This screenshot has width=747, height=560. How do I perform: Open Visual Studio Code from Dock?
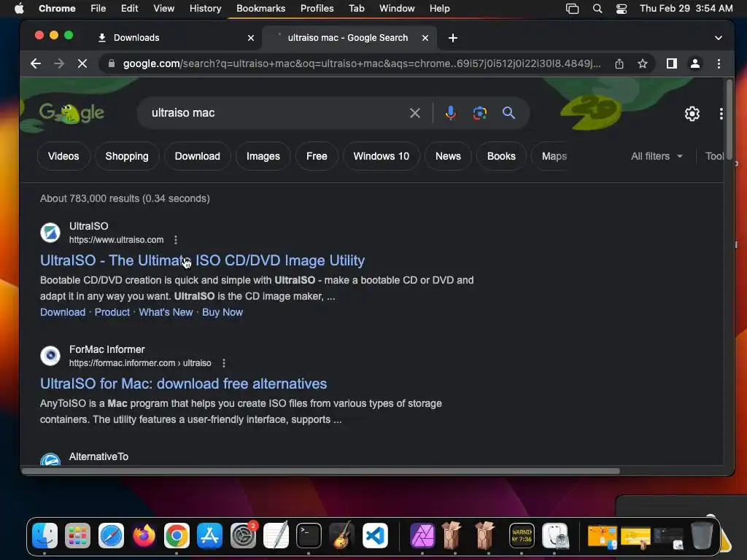375,536
